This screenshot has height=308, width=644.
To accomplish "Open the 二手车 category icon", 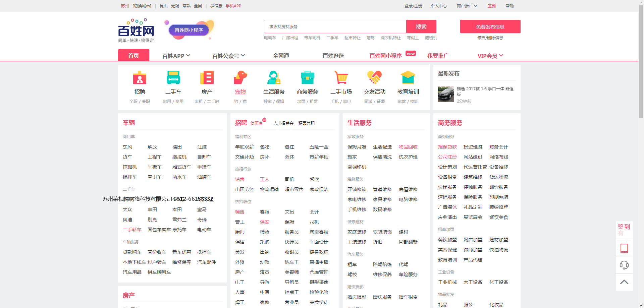I will click(x=173, y=78).
